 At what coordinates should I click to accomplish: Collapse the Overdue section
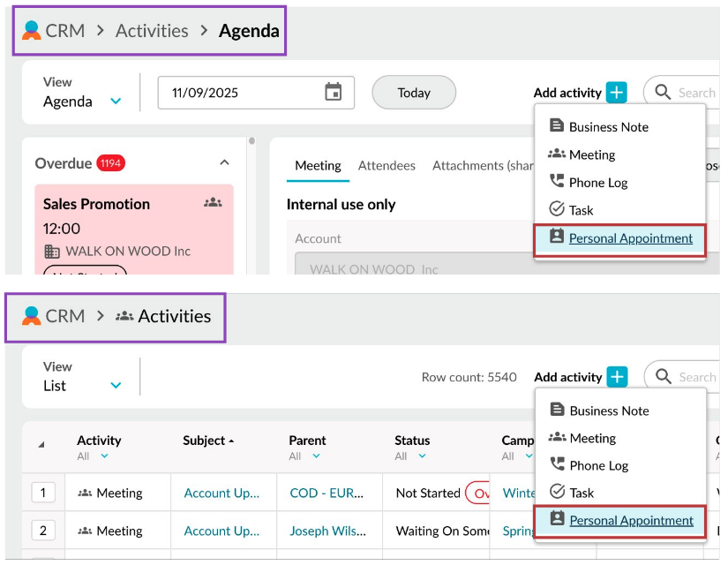224,163
